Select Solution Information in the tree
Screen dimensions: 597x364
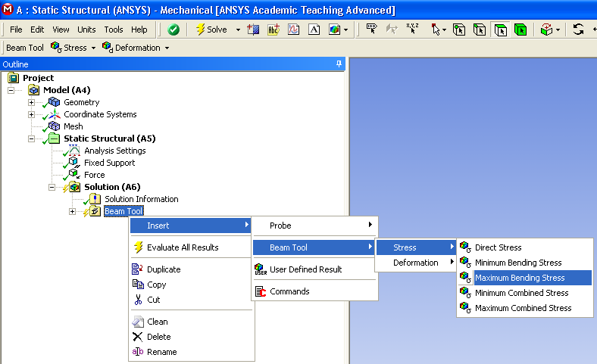(141, 199)
